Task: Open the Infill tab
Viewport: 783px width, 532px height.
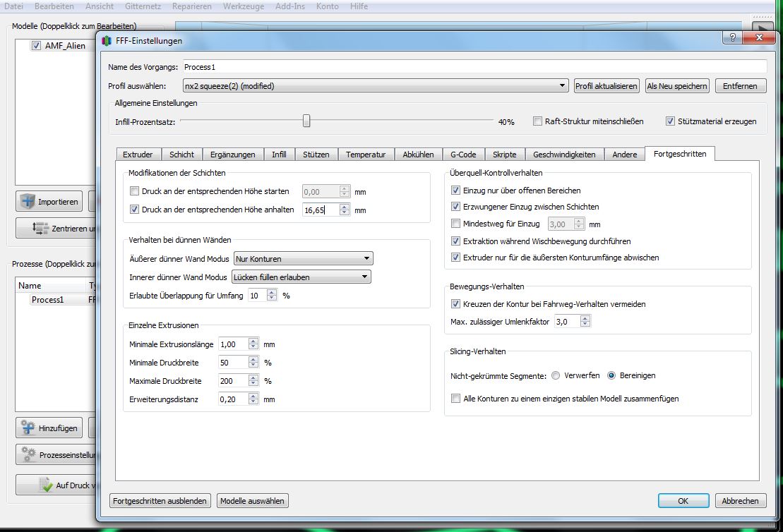Action: tap(279, 155)
